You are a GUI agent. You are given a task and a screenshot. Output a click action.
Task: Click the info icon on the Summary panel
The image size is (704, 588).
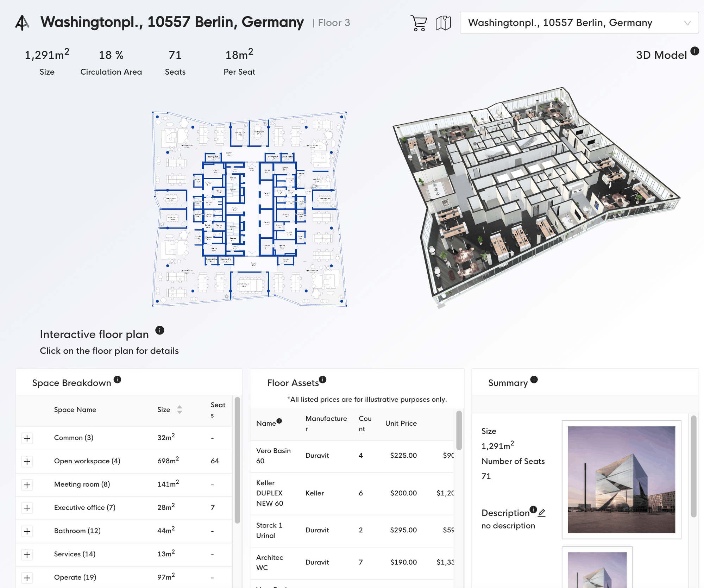[534, 379]
